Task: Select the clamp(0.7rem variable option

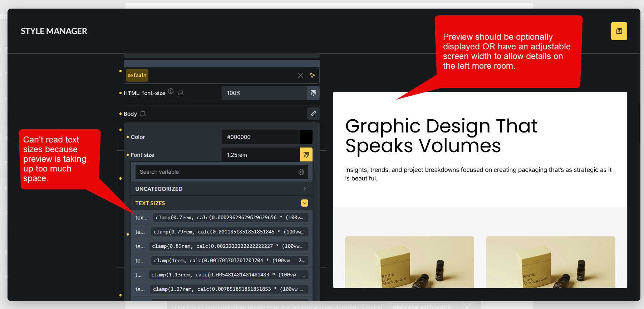Action: (230, 218)
